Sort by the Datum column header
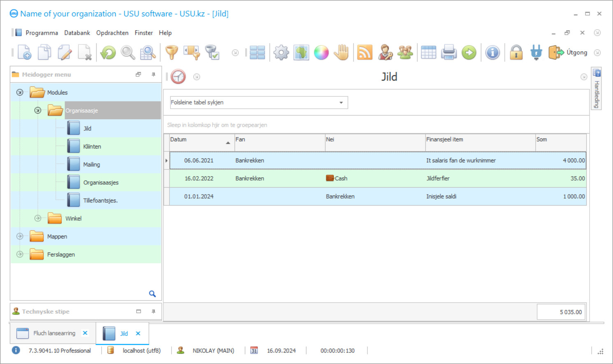613x364 pixels. [x=202, y=142]
